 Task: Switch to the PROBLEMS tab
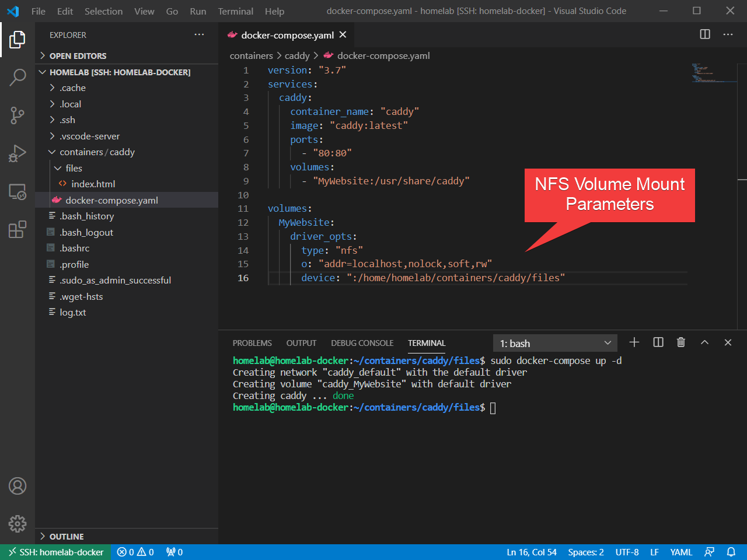(x=252, y=343)
